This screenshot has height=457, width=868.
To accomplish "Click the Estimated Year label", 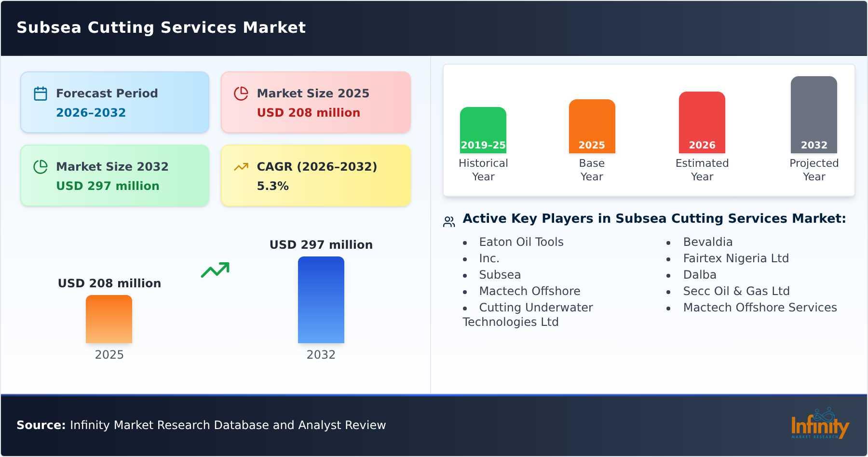I will click(702, 170).
